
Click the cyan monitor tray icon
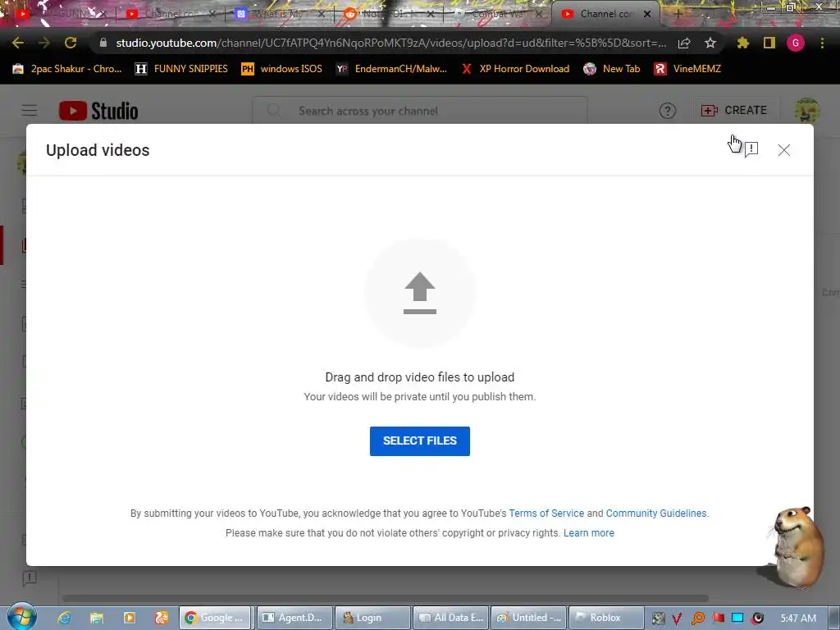737,619
